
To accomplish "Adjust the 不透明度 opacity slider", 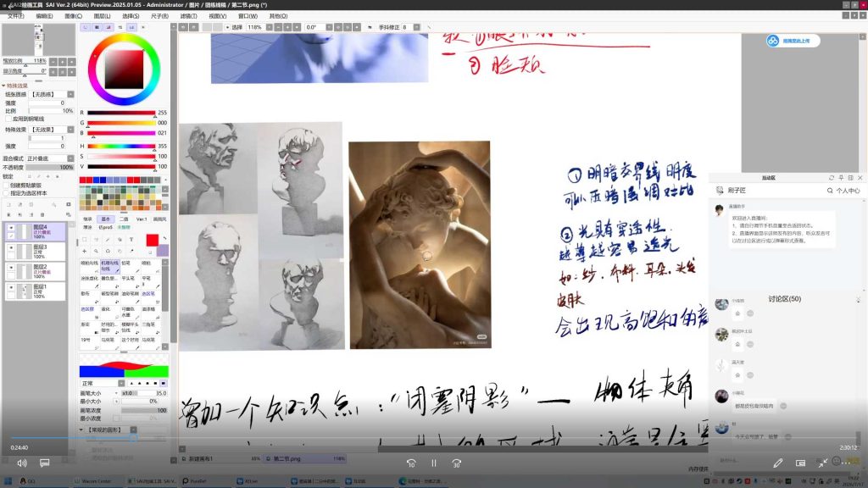I will coord(50,167).
